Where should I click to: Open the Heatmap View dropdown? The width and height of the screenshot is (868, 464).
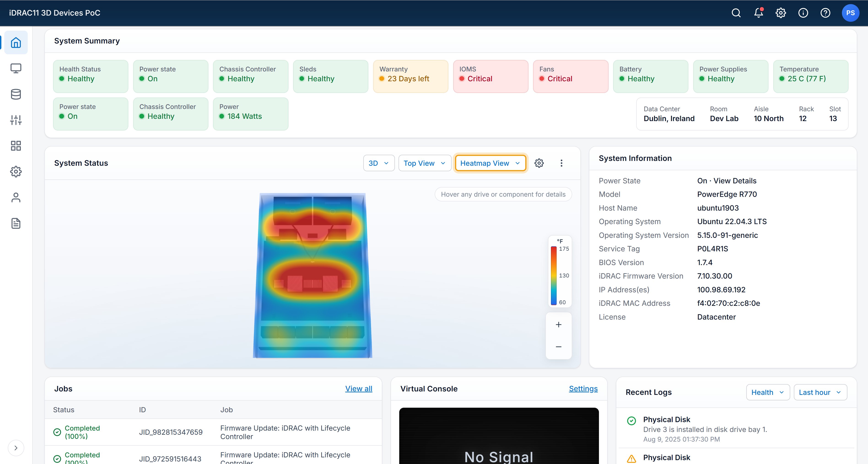[490, 163]
